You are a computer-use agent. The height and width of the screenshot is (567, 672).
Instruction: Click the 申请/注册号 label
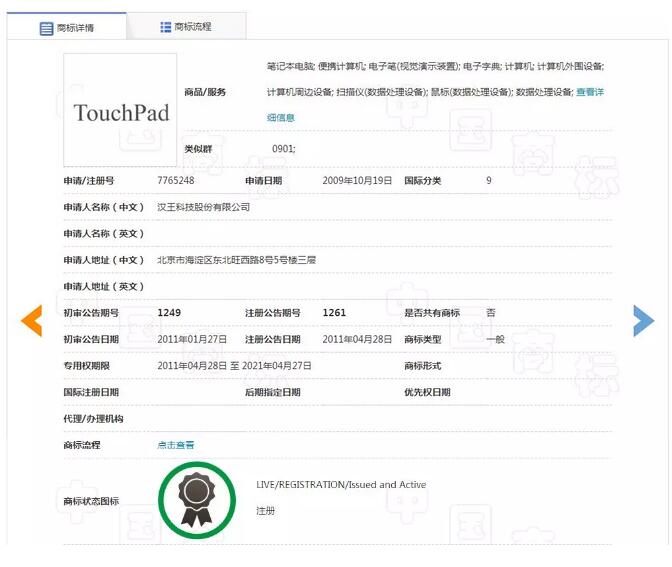pyautogui.click(x=89, y=180)
